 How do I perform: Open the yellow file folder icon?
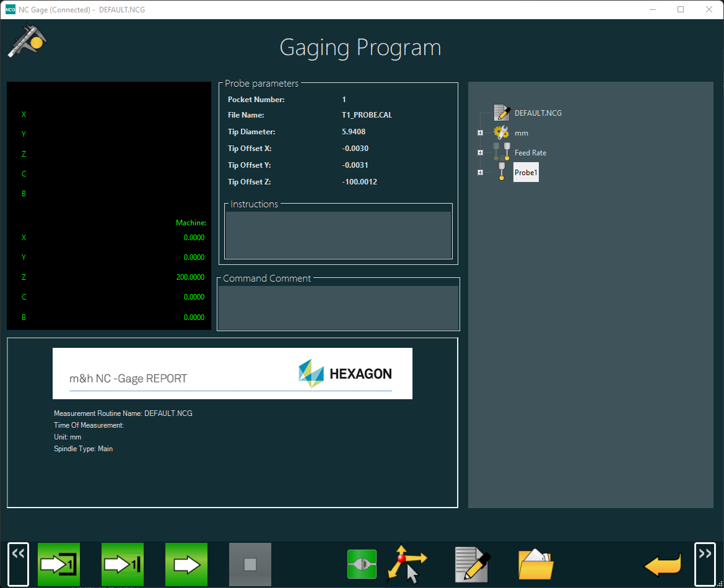536,564
